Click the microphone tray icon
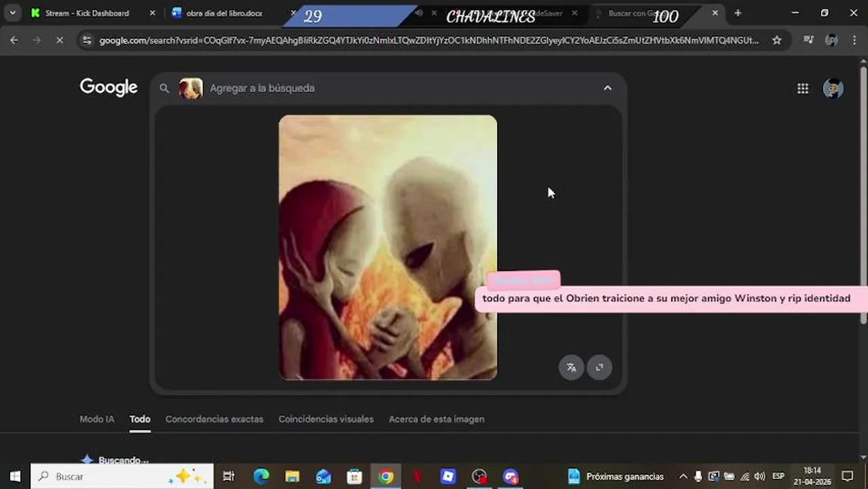Image resolution: width=868 pixels, height=489 pixels. (x=698, y=477)
